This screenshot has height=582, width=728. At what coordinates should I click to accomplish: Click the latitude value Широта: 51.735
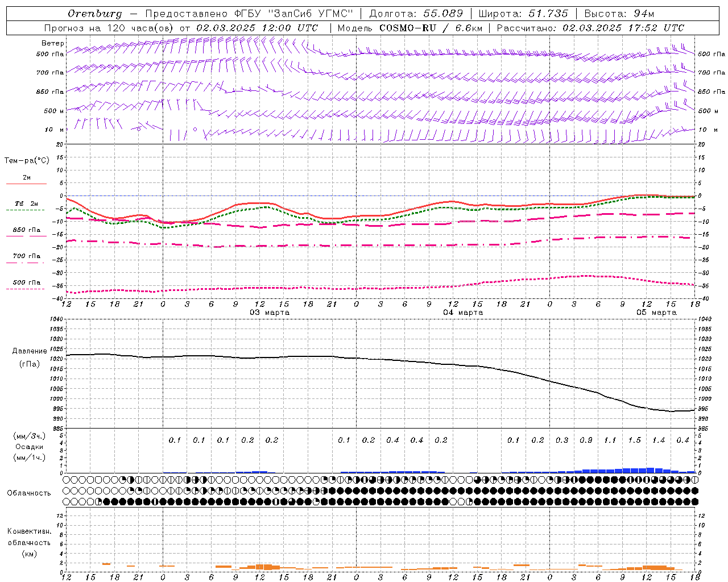point(523,14)
